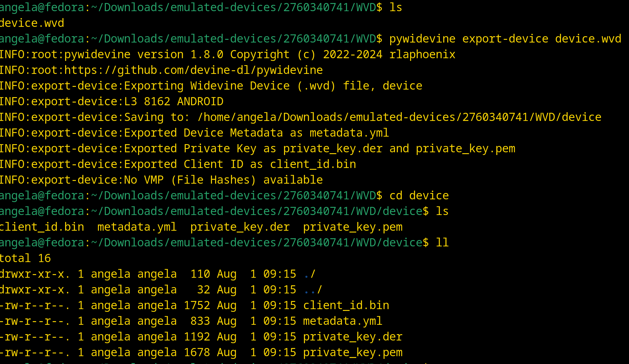The height and width of the screenshot is (364, 629).
Task: Click metadata.yml in the 833-byte row
Action: tap(343, 321)
